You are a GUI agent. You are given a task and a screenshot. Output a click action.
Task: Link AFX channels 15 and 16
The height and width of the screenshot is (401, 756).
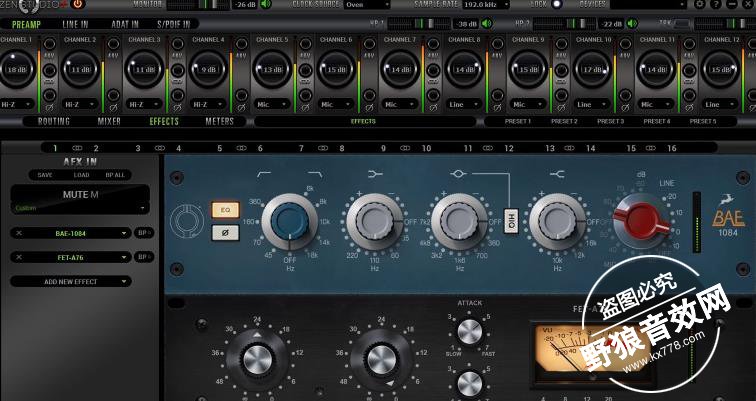tap(651, 148)
